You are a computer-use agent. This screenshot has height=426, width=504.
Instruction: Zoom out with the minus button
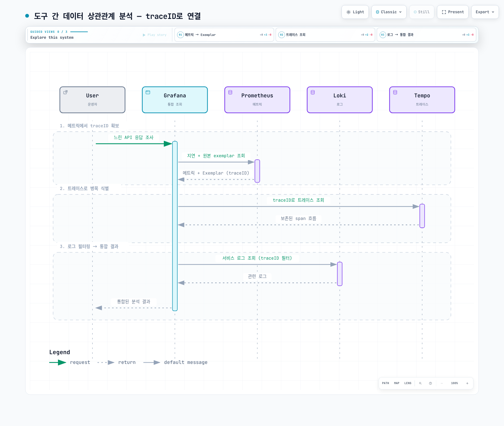(442, 383)
